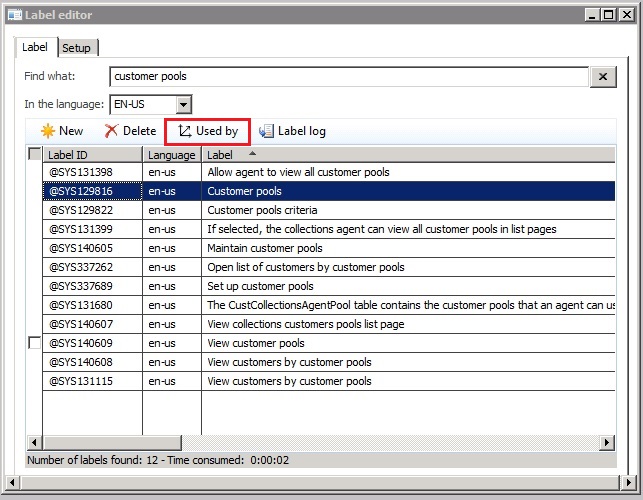Click the Find what text field
This screenshot has width=643, height=500.
click(x=348, y=77)
